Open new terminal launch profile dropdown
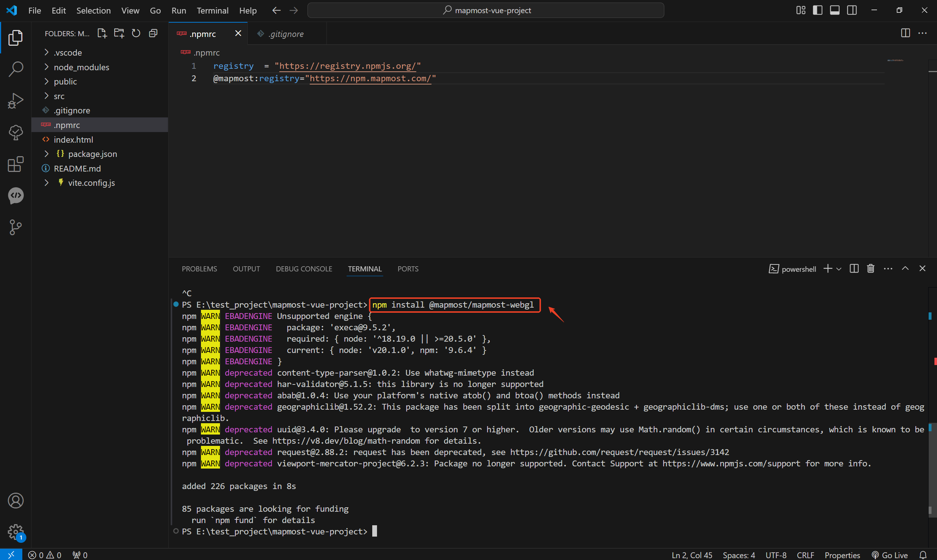 (839, 269)
